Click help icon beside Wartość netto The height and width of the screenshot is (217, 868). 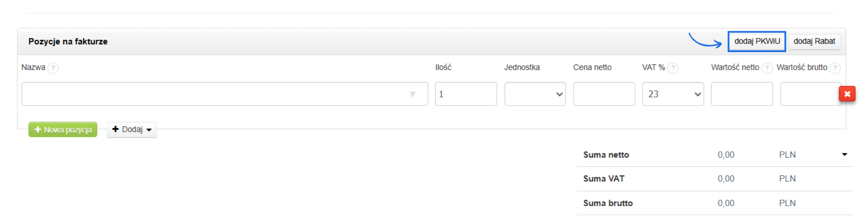[x=767, y=68]
